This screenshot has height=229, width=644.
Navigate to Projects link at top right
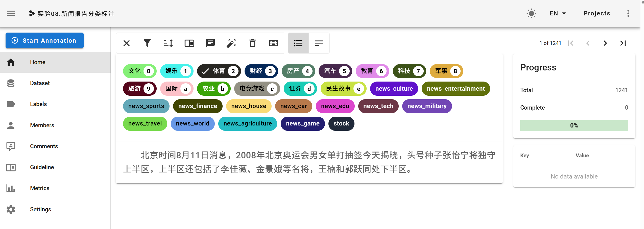coord(597,13)
